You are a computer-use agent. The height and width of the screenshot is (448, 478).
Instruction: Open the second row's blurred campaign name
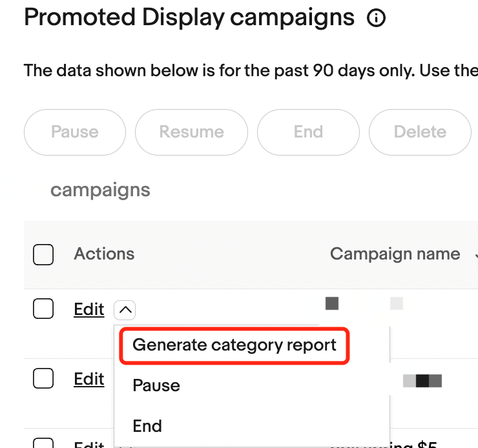[x=422, y=380]
